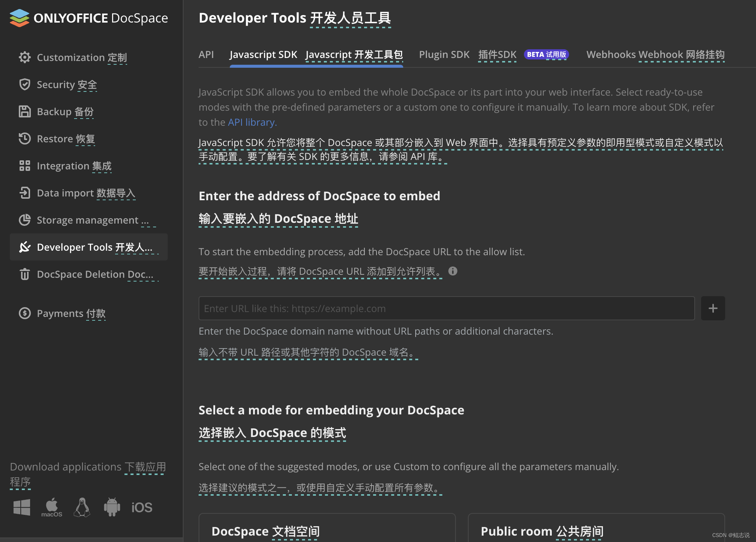Viewport: 756px width, 542px height.
Task: Click the DocSpace URL input field
Action: click(x=446, y=308)
